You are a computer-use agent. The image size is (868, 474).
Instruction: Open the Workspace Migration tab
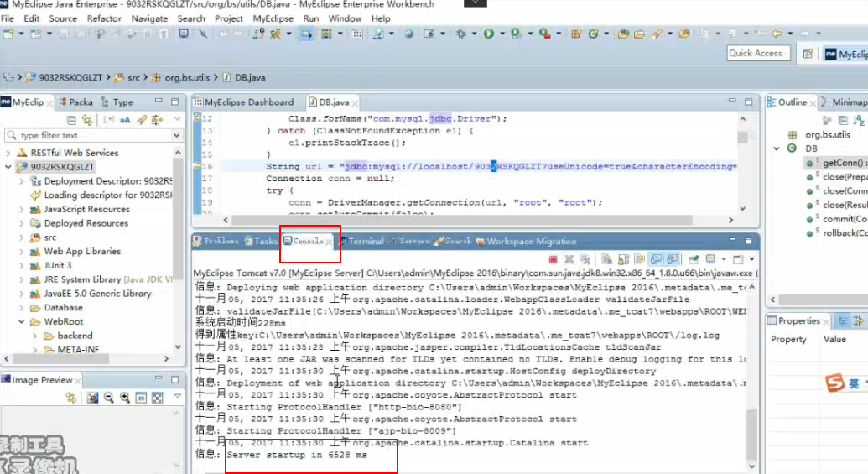[526, 242]
